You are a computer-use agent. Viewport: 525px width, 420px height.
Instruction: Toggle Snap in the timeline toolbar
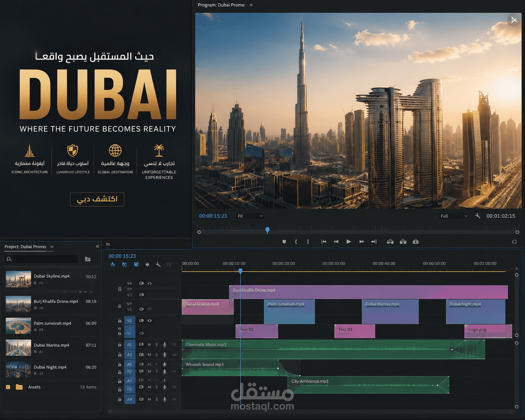tap(124, 265)
